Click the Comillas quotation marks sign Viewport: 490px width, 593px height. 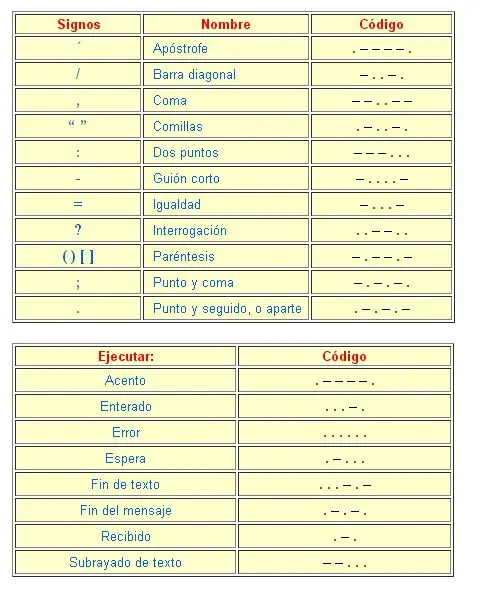coord(78,124)
